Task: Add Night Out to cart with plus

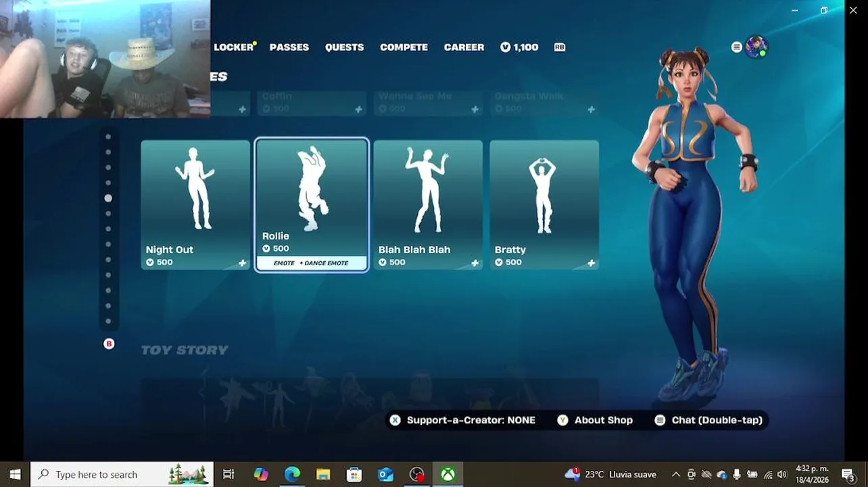Action: coord(243,263)
